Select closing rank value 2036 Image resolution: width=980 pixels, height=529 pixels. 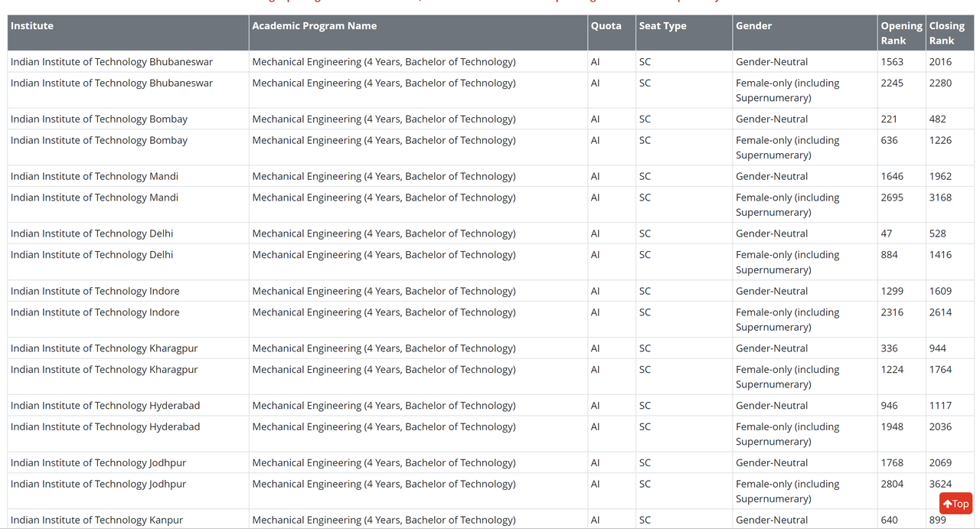coord(940,427)
